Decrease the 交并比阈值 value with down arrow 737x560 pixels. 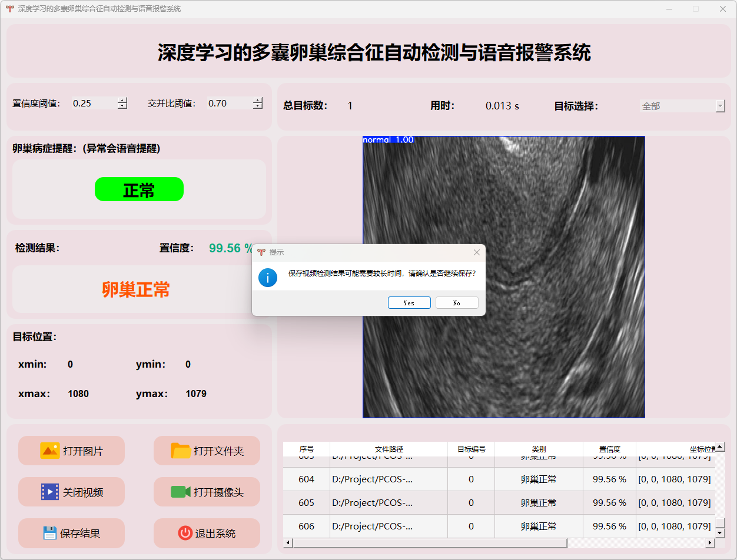click(x=258, y=106)
